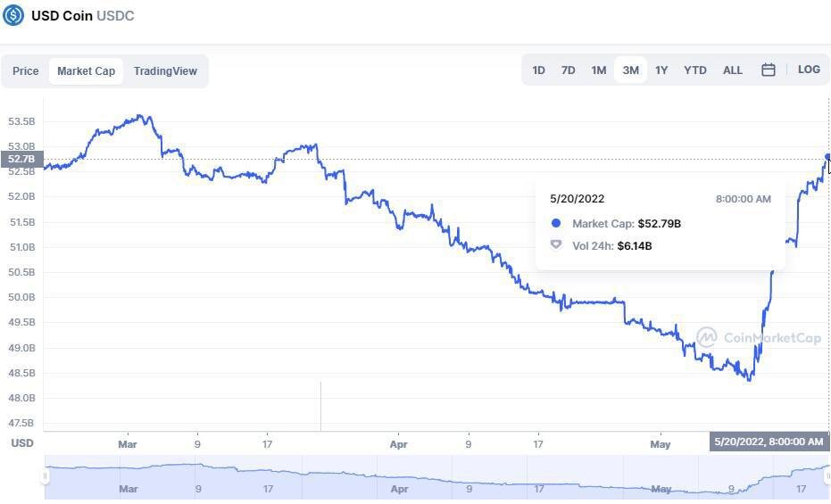Click the 51.0B y-axis label
Image resolution: width=831 pixels, height=504 pixels.
click(21, 247)
